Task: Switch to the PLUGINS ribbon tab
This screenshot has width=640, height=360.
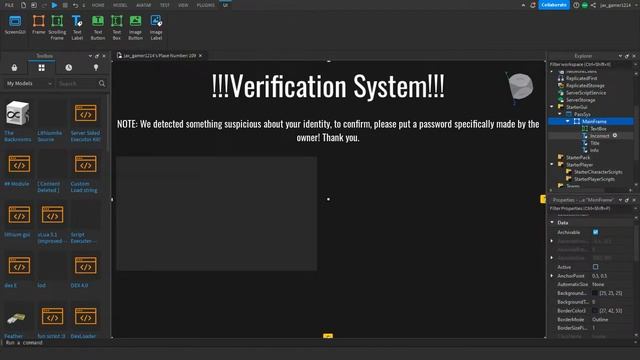Action: pos(206,5)
